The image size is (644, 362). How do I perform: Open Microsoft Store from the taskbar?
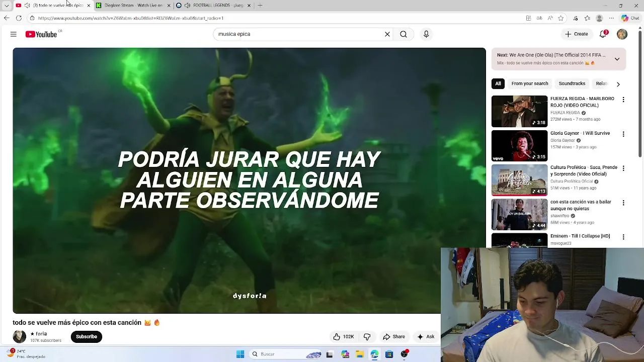pos(389,354)
